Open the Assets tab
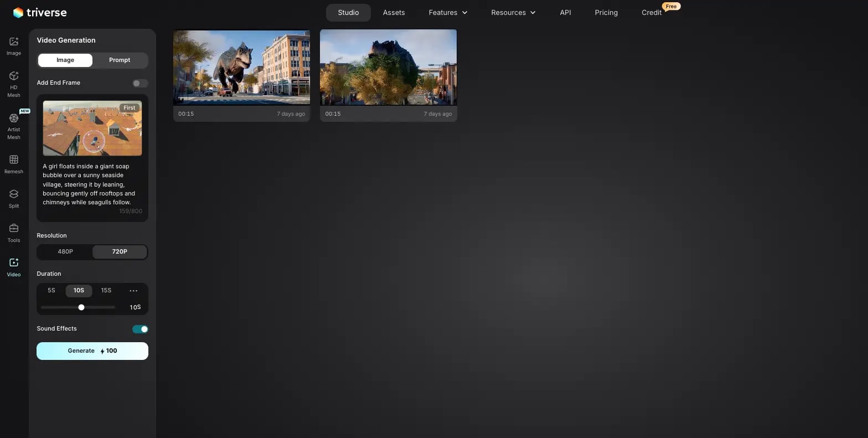 pyautogui.click(x=394, y=12)
